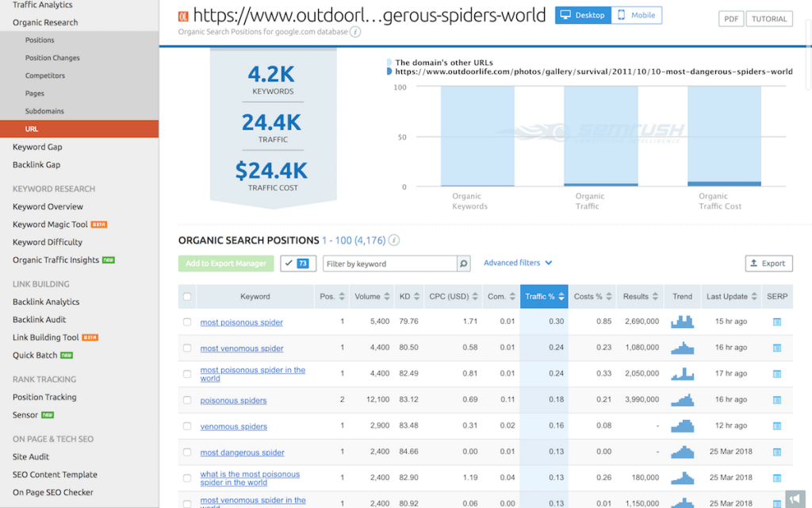Viewport: 812px width, 508px height.
Task: Sort table by Com. column
Action: (x=501, y=297)
